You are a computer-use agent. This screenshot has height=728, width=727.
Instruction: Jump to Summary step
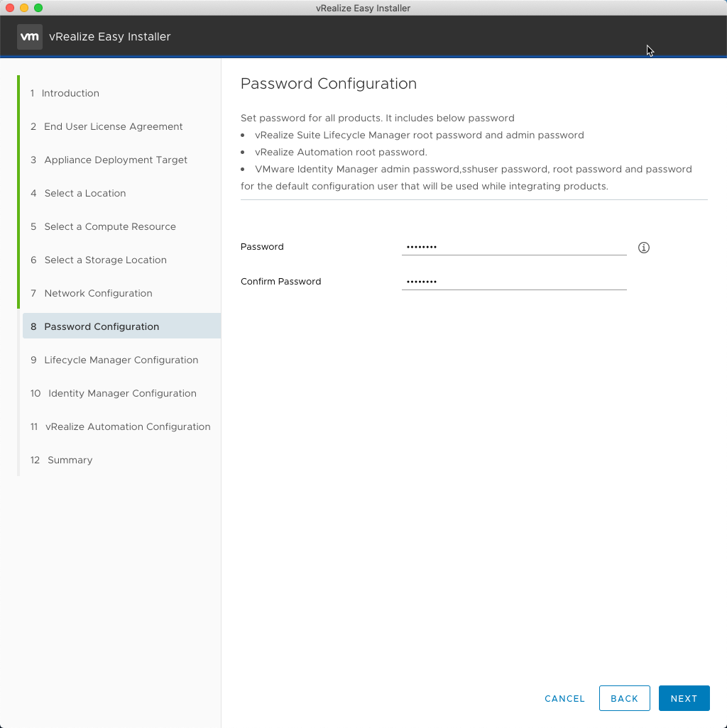pos(70,460)
